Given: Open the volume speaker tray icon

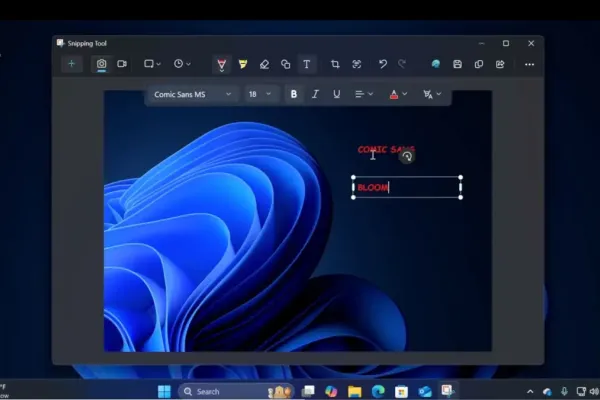Looking at the screenshot, I should point(594,391).
